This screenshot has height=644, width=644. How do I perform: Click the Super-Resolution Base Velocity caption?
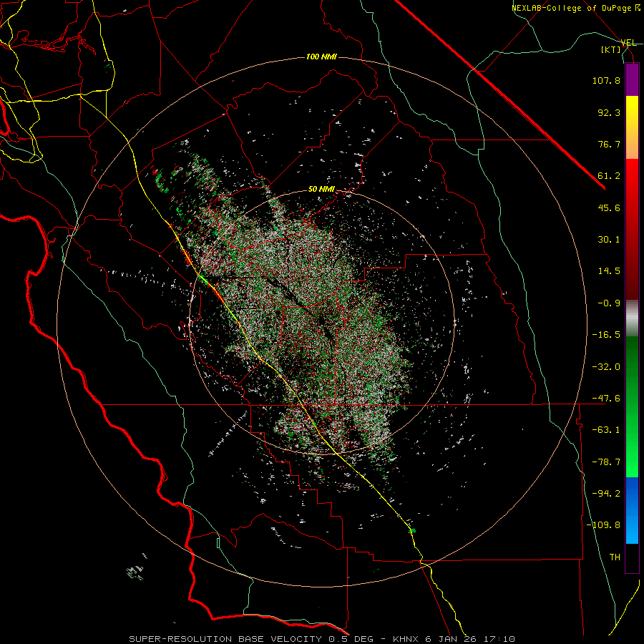coord(321,639)
